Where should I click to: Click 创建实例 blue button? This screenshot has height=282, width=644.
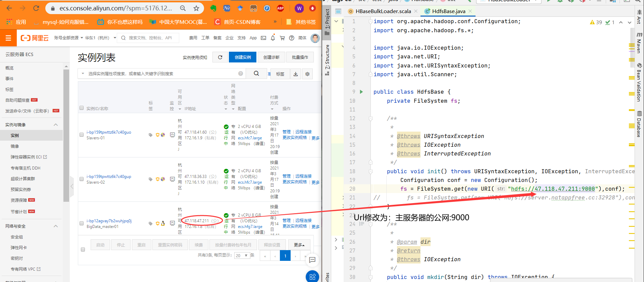point(243,57)
